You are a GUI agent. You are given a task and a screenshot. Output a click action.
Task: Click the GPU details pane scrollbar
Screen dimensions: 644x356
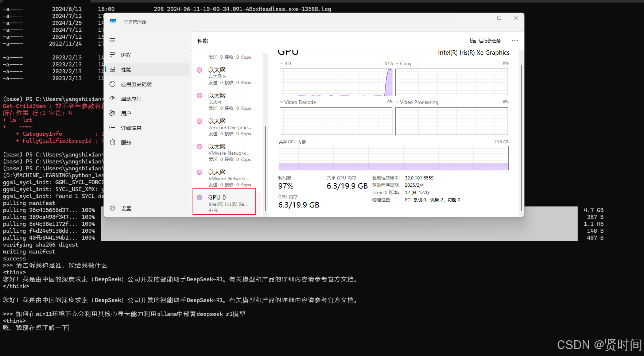pyautogui.click(x=521, y=138)
